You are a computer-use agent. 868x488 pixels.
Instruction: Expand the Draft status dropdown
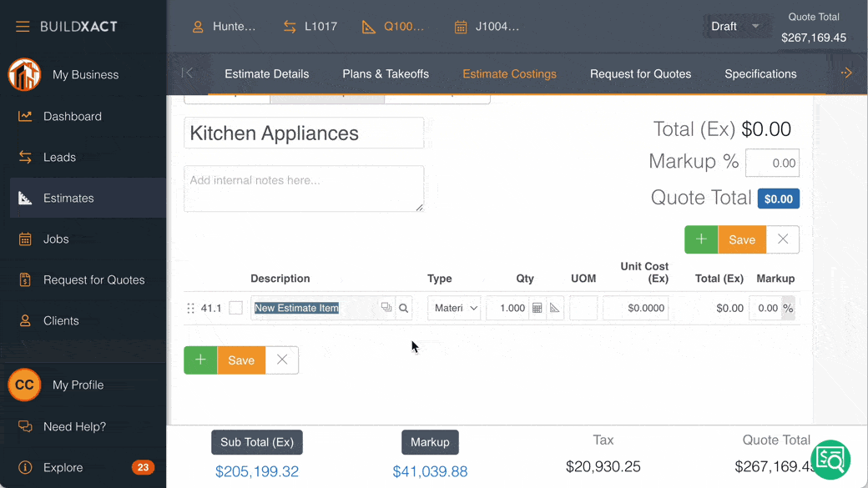point(734,27)
